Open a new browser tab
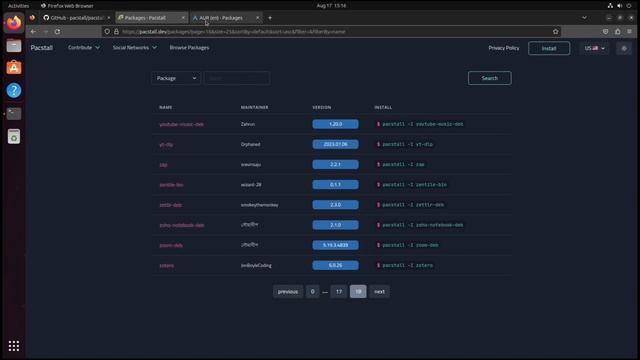 (x=270, y=18)
